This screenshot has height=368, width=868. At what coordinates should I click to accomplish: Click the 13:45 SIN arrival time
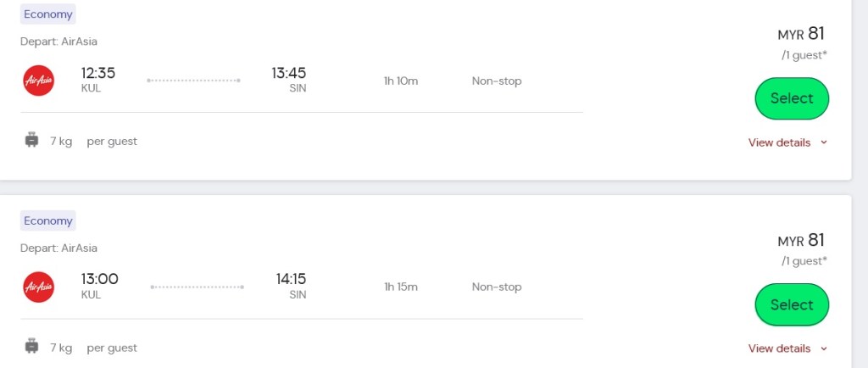(x=288, y=73)
